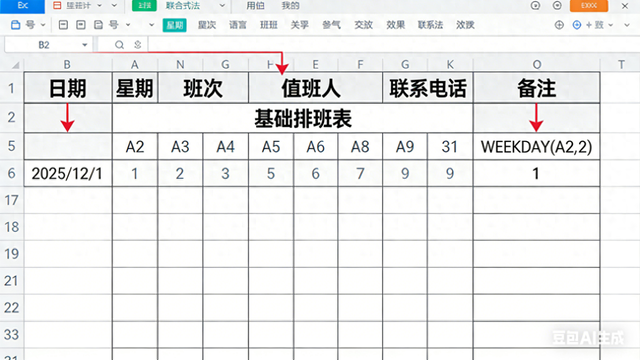Click the cell labeled A4
Screen dimensions: 640x360
[x=225, y=147]
